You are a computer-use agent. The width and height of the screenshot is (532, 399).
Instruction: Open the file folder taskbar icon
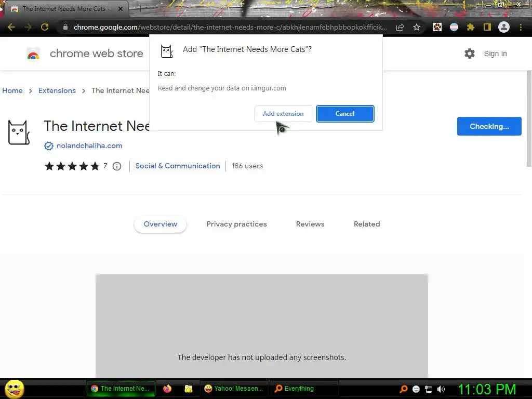tap(188, 389)
